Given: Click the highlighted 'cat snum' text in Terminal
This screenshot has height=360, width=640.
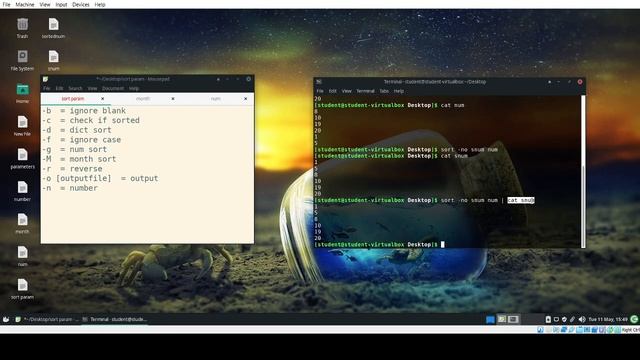Looking at the screenshot, I should pos(521,200).
